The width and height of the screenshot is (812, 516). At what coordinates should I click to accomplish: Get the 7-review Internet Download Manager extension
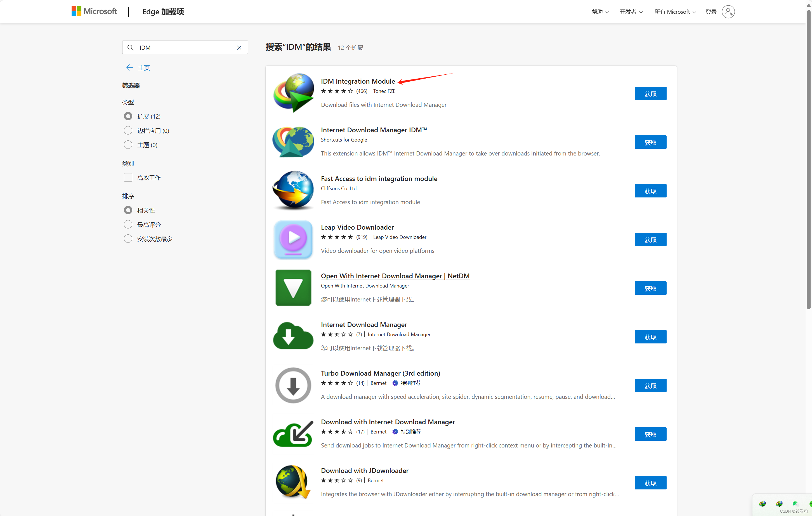650,337
